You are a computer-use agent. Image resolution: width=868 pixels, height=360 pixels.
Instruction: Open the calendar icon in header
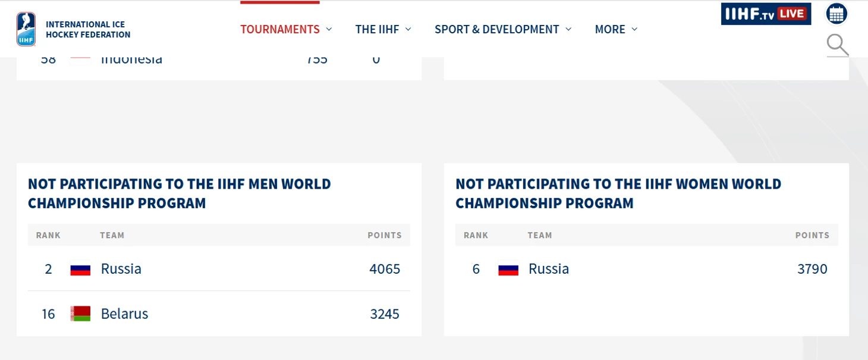click(836, 14)
